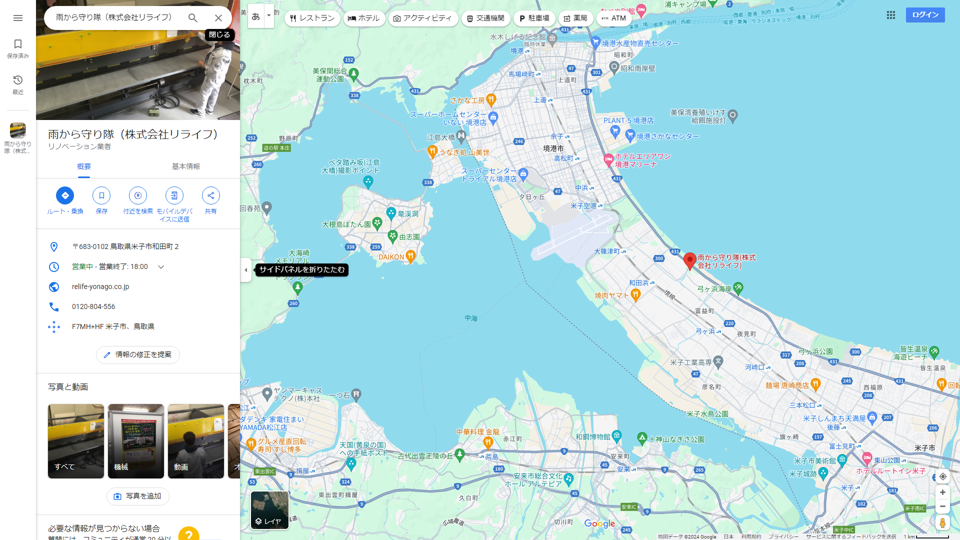
Task: Zoom in the map with plus
Action: [942, 493]
